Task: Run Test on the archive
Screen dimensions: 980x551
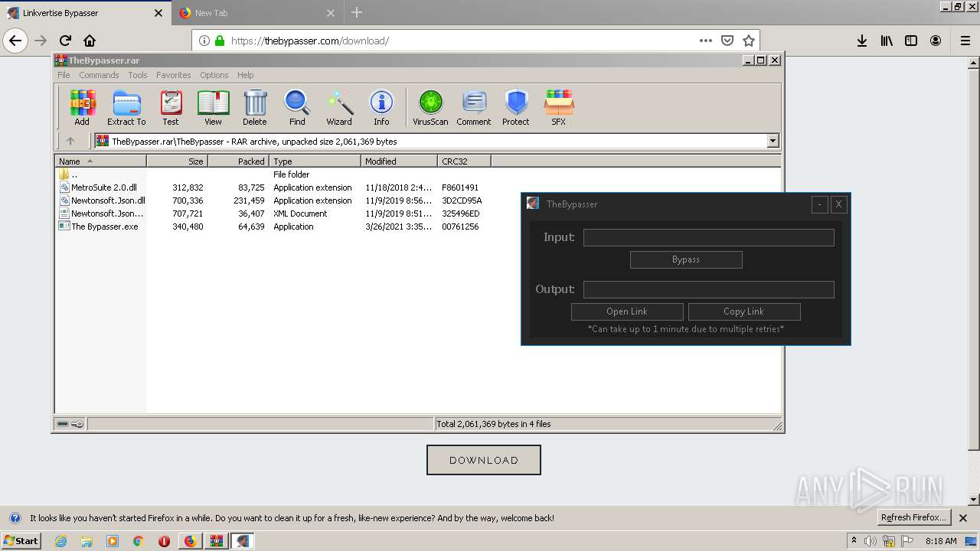Action: coord(171,107)
